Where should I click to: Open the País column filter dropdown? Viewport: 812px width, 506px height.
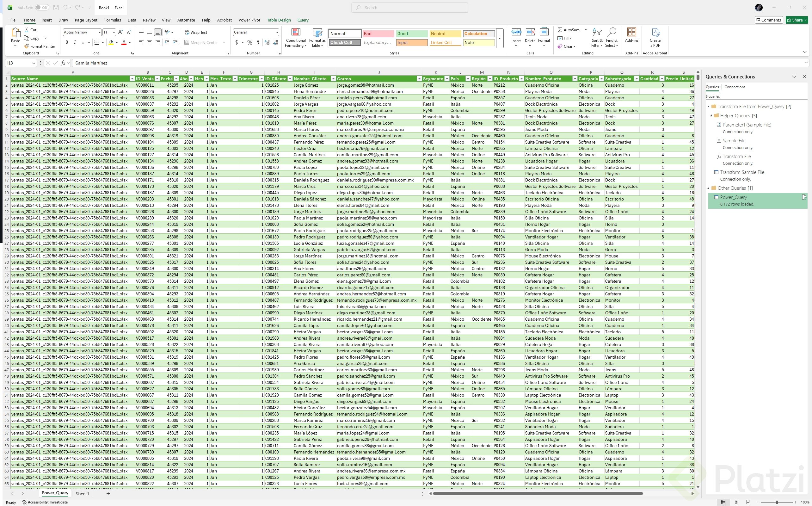pyautogui.click(x=468, y=79)
